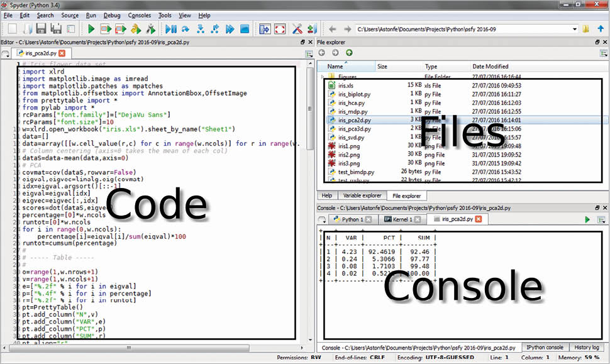Select iris_biplot.py in the file list
610x364 pixels.
click(354, 94)
